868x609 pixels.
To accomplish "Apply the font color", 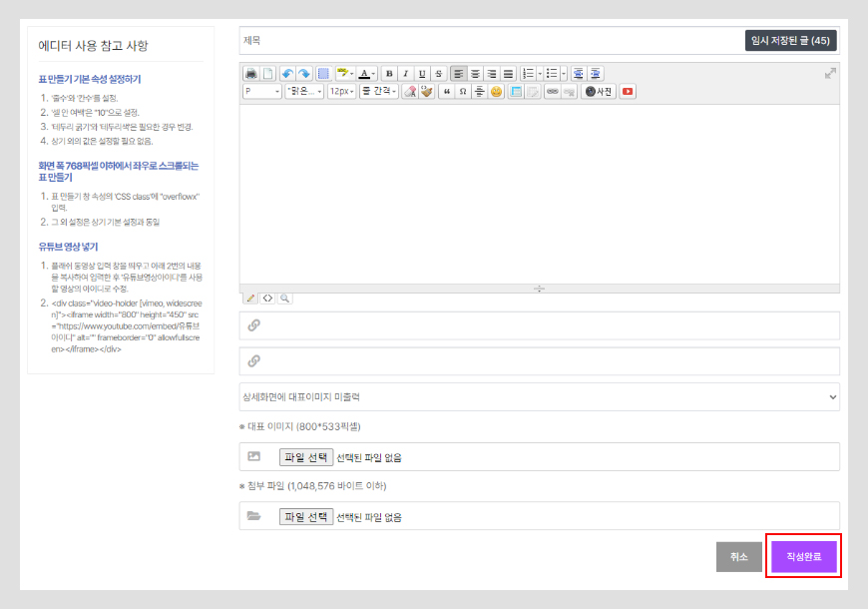I will tap(364, 73).
